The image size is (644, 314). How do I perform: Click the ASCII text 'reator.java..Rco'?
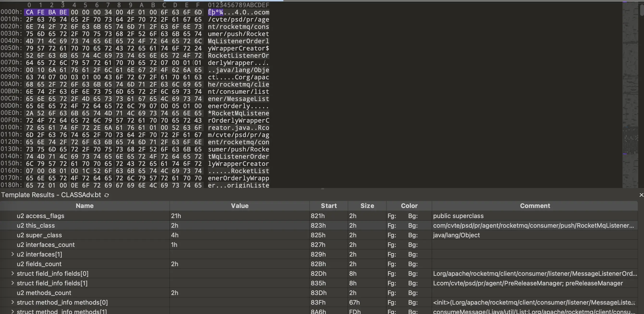(238, 128)
